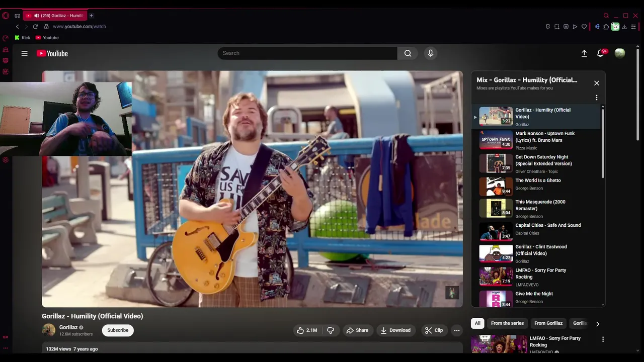Dislike the video
644x362 pixels.
tap(331, 330)
